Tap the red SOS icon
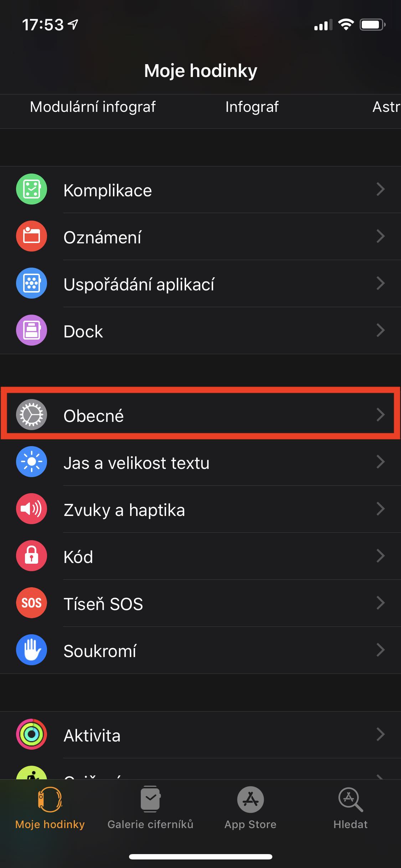 [x=31, y=603]
